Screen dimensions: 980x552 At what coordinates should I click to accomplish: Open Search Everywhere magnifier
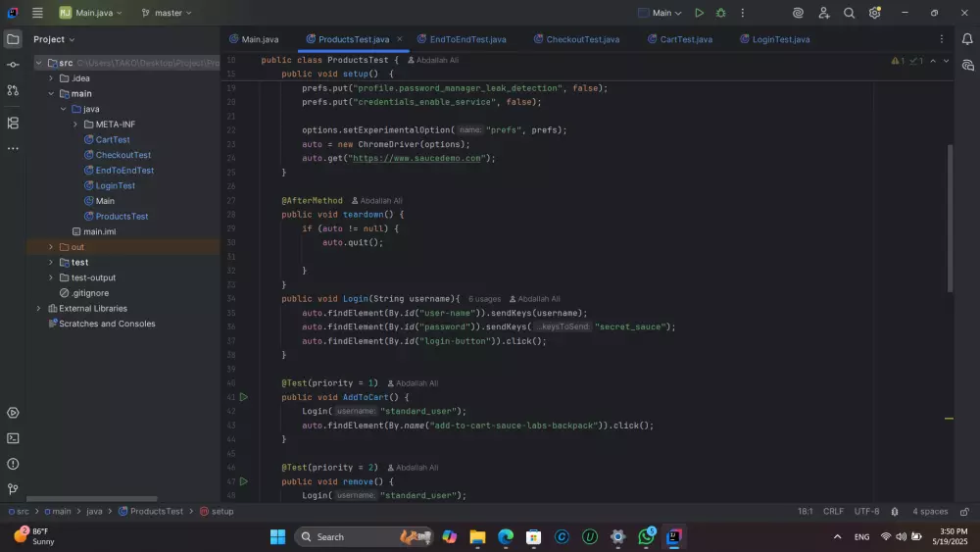[849, 13]
